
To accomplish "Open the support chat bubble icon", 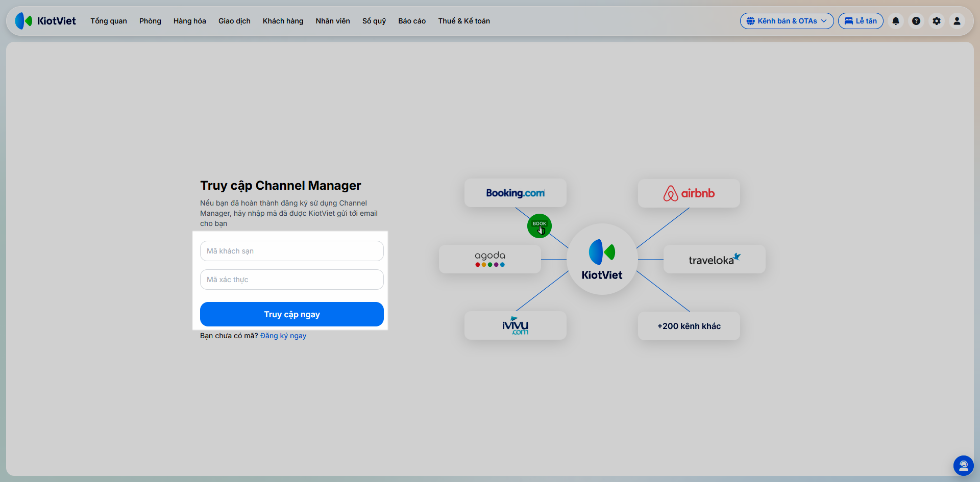I will (964, 466).
